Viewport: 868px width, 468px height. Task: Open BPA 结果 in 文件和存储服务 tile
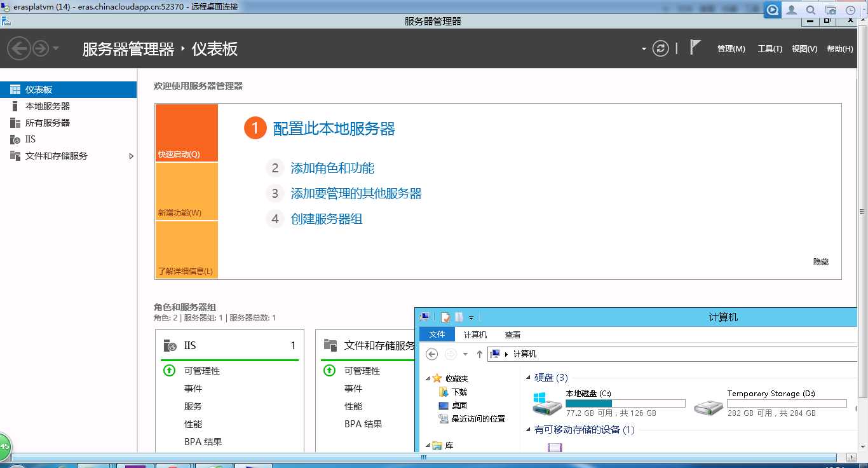click(363, 424)
